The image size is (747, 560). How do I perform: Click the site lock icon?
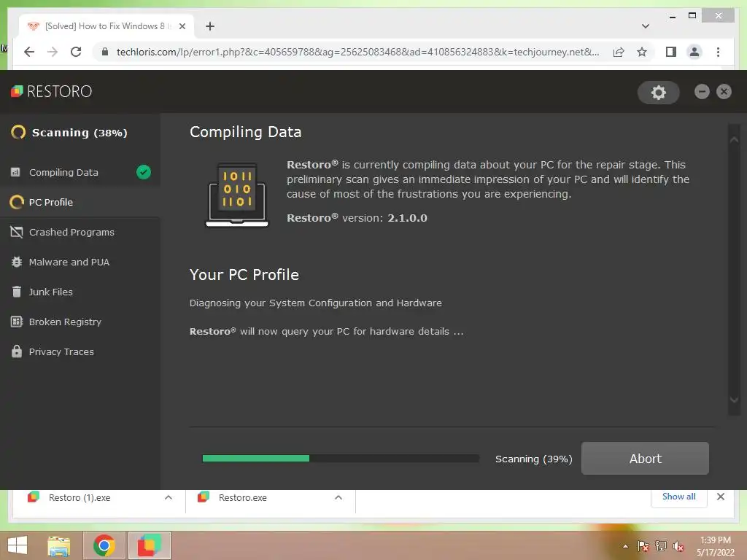[105, 52]
